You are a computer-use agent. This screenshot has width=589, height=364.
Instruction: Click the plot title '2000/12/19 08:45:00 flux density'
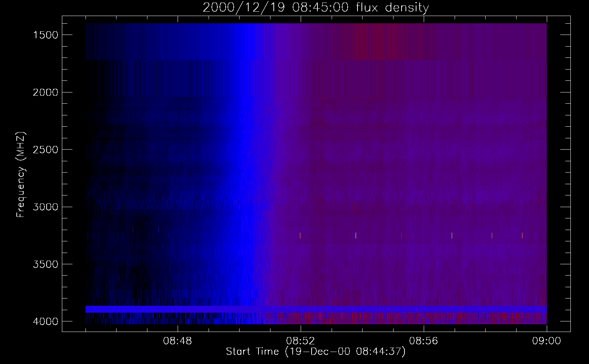[x=316, y=8]
